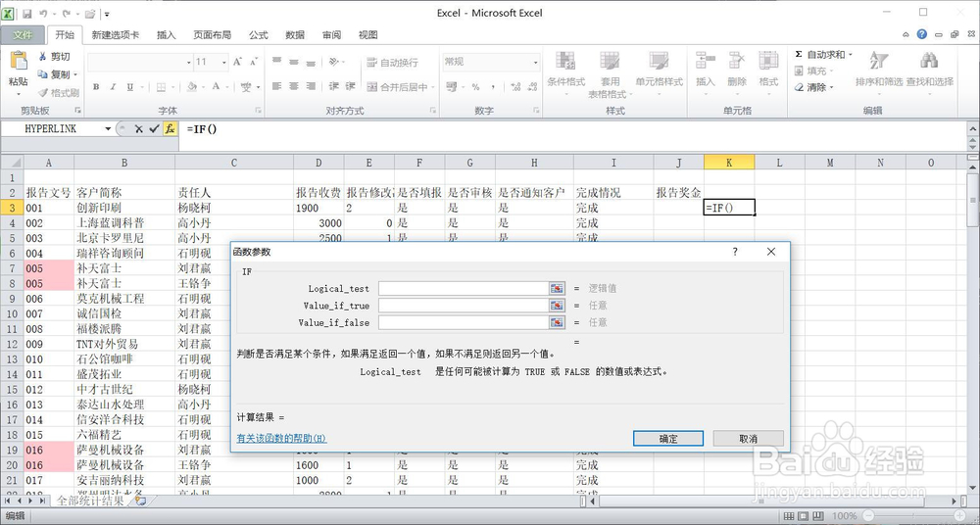Viewport: 980px width, 525px height.
Task: Click the Insert cells (插入) icon in Cells group
Action: (x=705, y=61)
